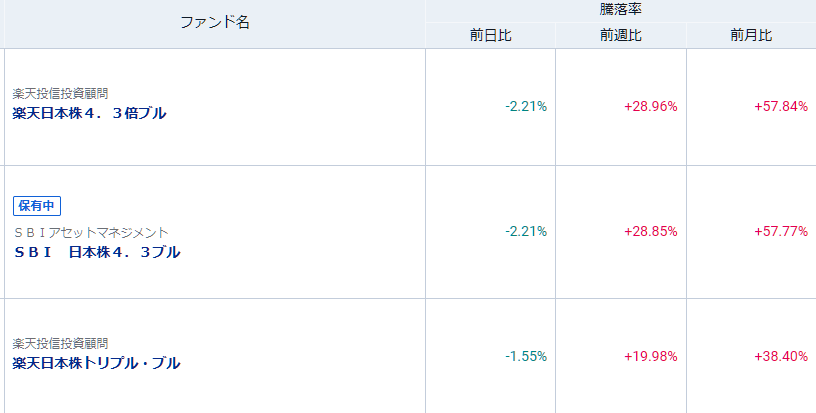Click the +28.96% weekly change value
The width and height of the screenshot is (816, 413).
click(650, 106)
